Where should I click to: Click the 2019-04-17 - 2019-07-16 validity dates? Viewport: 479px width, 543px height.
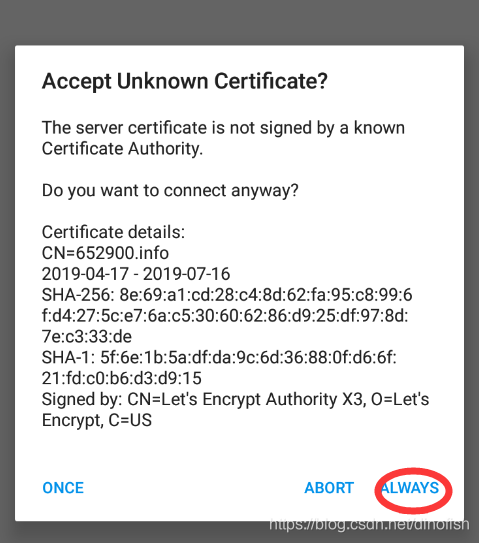pos(136,274)
